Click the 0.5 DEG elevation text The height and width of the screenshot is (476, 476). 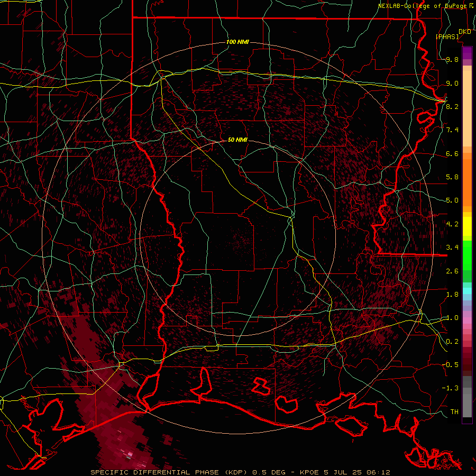[x=270, y=472]
